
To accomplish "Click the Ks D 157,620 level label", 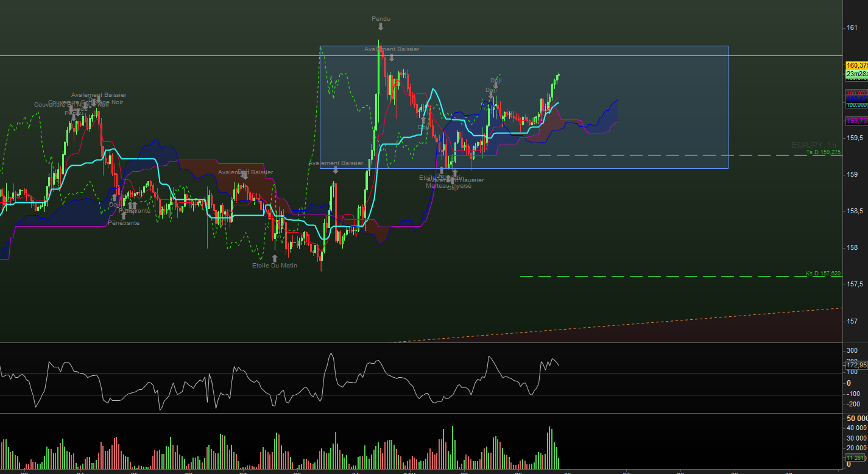I will [823, 274].
